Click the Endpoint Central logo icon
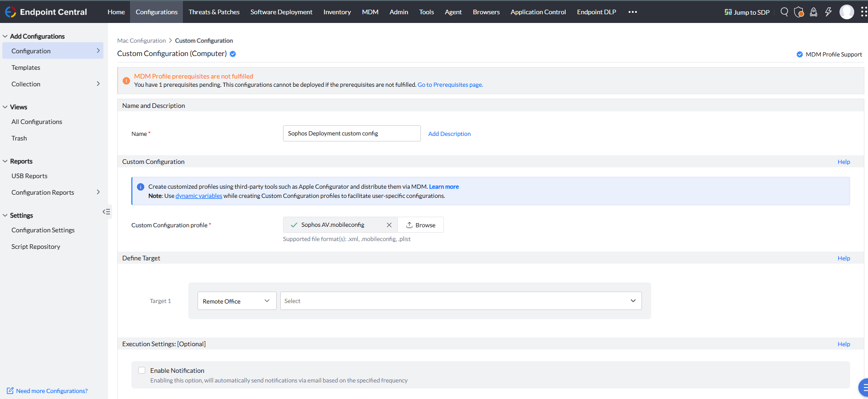 (10, 12)
